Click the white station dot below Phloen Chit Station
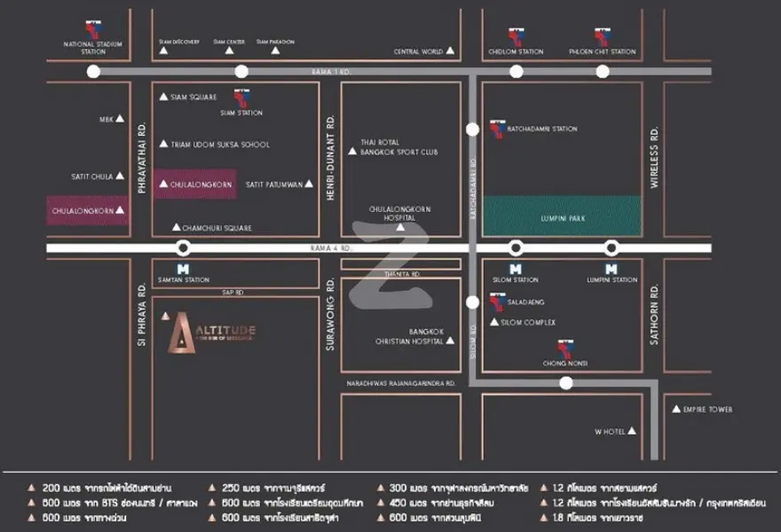The image size is (781, 532). (603, 72)
